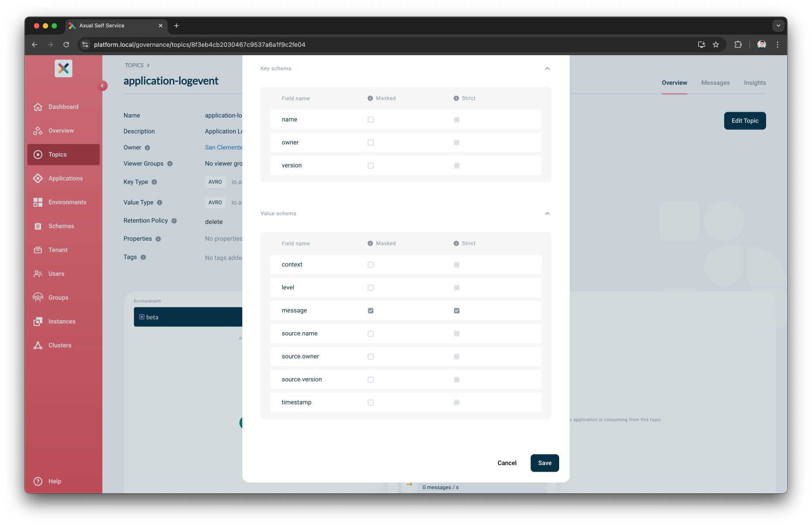Click info icon next to Retention Policy

tap(174, 221)
